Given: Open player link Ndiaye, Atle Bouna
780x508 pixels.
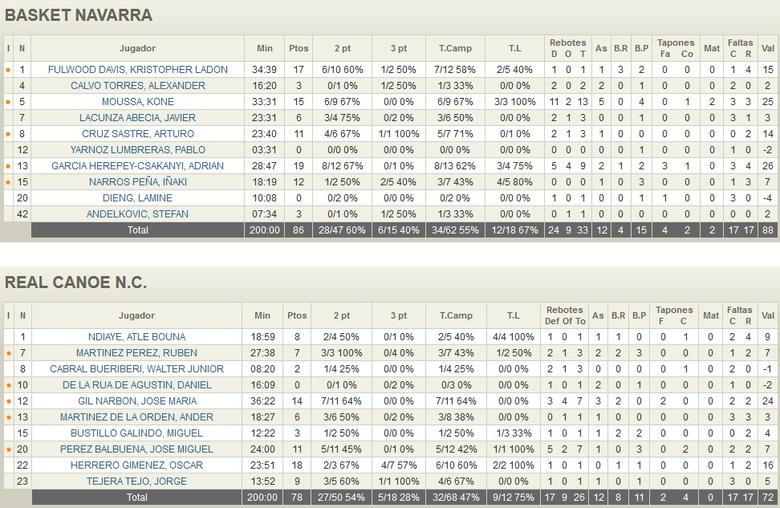Looking at the screenshot, I should coord(137,337).
